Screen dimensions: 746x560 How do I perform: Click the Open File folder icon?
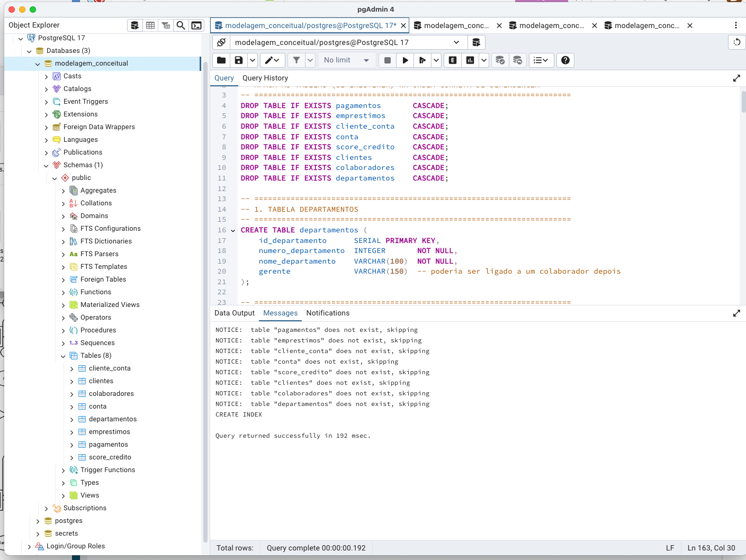[221, 60]
